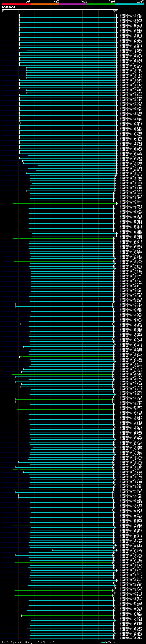Open hit UniRef100_Q1WLU3

pyautogui.click(x=131, y=17)
